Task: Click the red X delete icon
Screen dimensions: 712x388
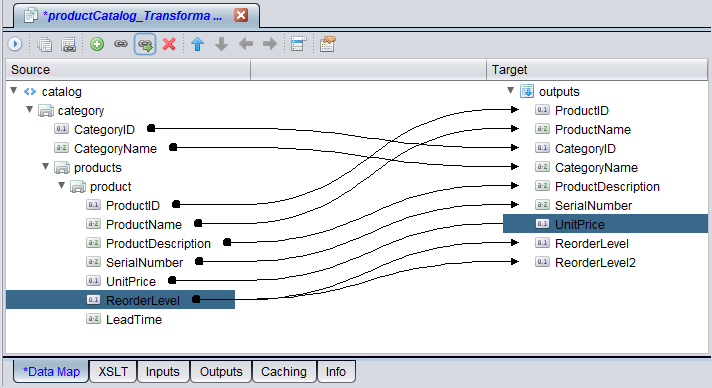Action: (169, 44)
